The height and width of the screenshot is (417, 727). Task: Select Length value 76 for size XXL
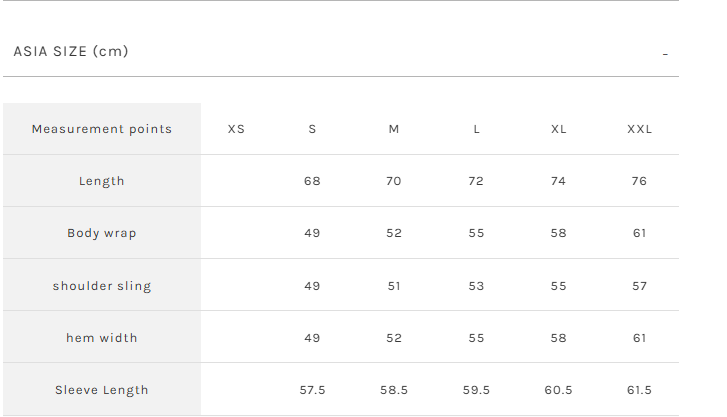(640, 181)
